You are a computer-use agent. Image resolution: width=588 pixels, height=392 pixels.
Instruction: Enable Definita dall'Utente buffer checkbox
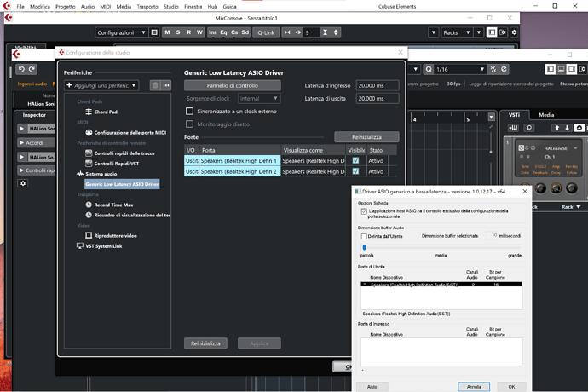(364, 236)
